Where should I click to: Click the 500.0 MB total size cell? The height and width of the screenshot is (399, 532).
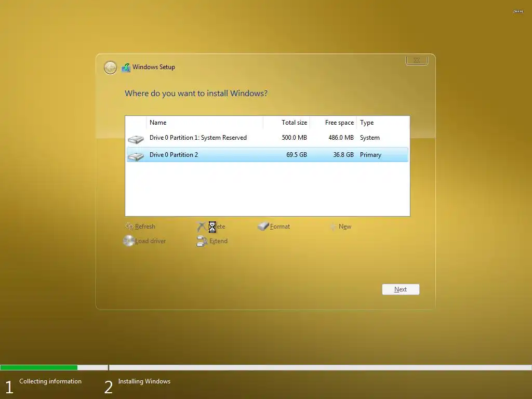click(x=294, y=138)
